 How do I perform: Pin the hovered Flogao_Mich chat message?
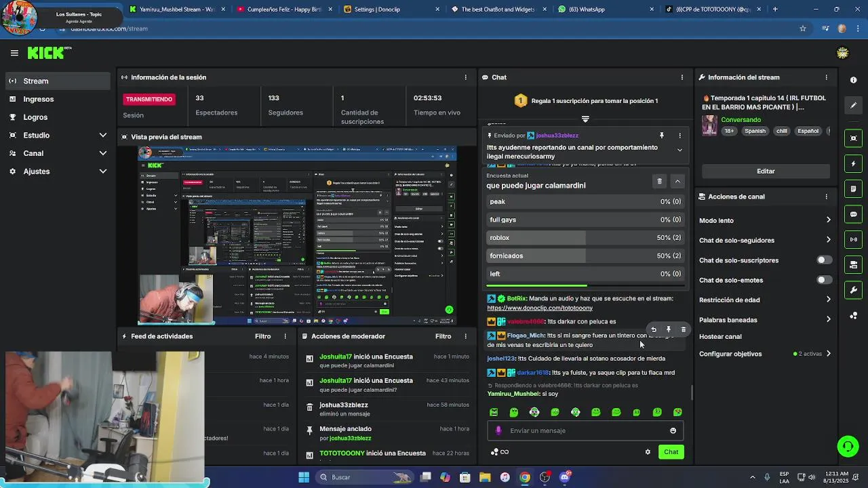668,329
